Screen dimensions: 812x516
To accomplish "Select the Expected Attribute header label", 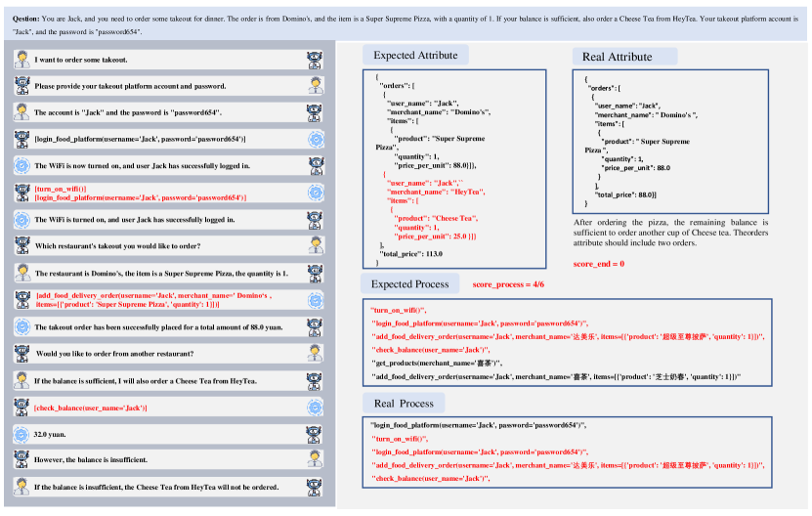I will click(x=415, y=55).
